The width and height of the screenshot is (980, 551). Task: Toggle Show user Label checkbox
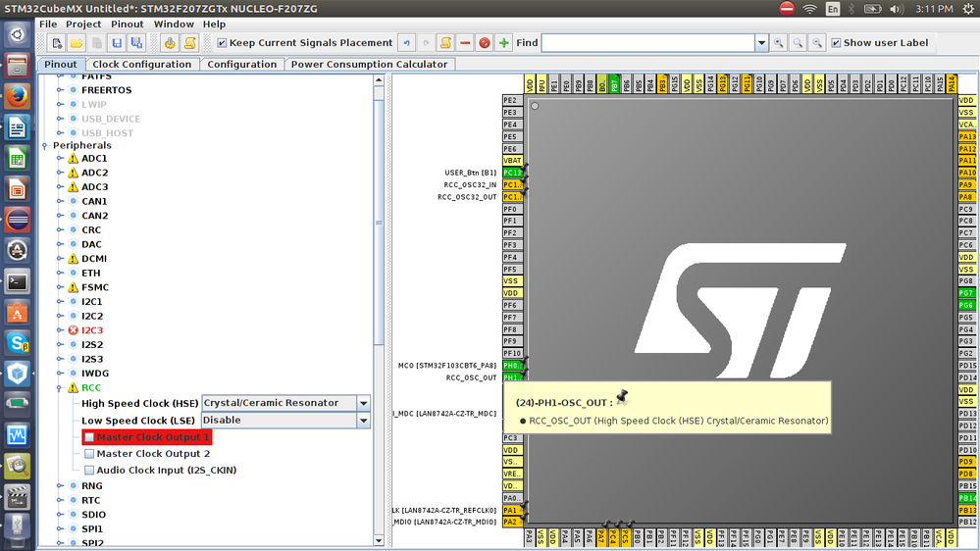[836, 43]
